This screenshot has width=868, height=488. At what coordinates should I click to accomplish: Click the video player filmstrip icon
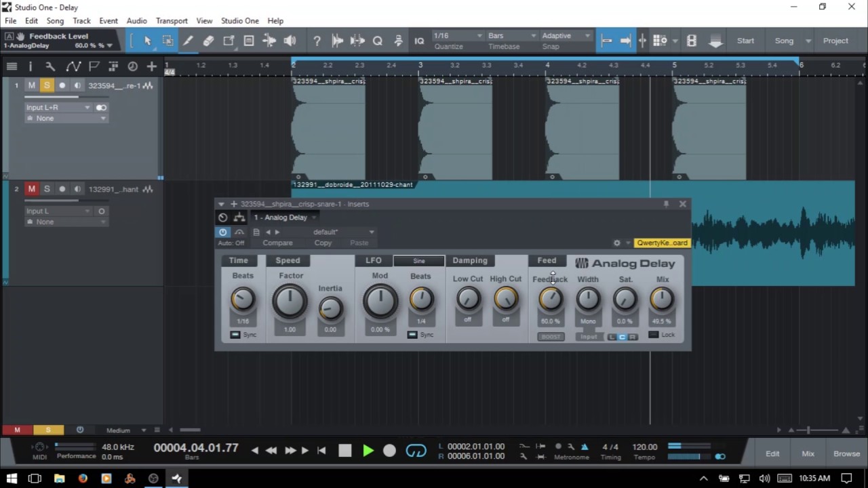692,41
